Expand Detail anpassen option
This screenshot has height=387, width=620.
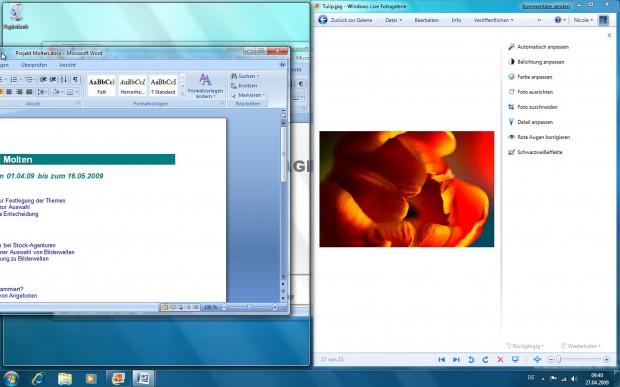[x=530, y=122]
